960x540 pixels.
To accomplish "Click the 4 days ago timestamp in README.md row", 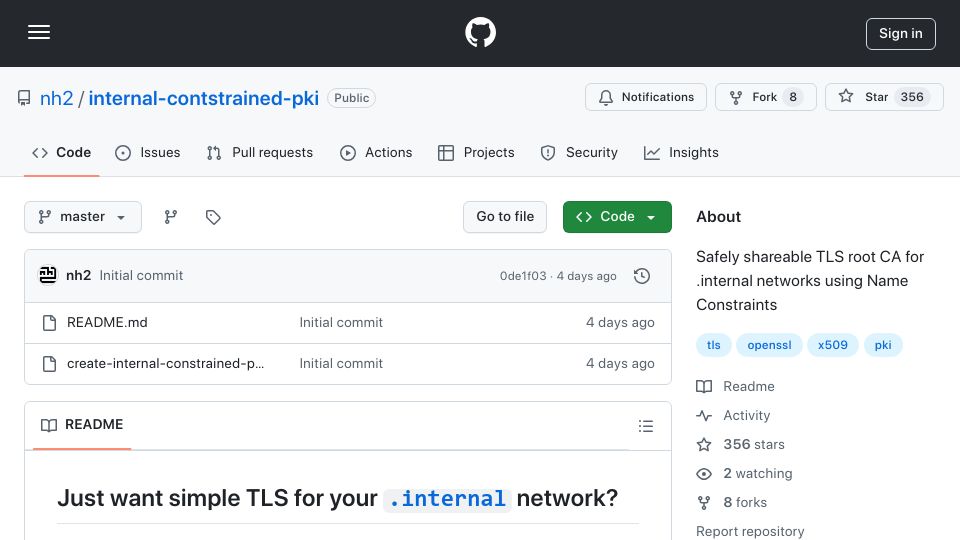I will click(x=620, y=323).
